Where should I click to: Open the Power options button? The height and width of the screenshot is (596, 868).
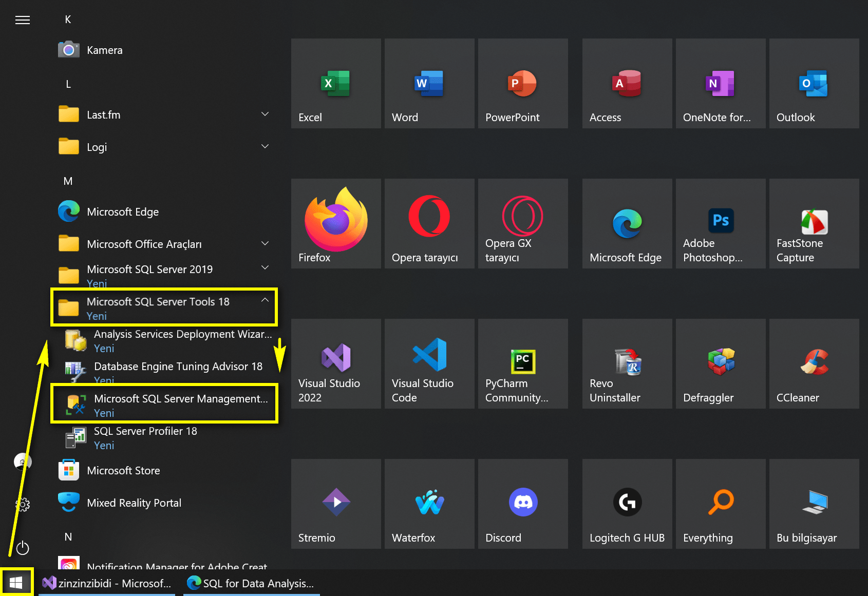point(23,548)
